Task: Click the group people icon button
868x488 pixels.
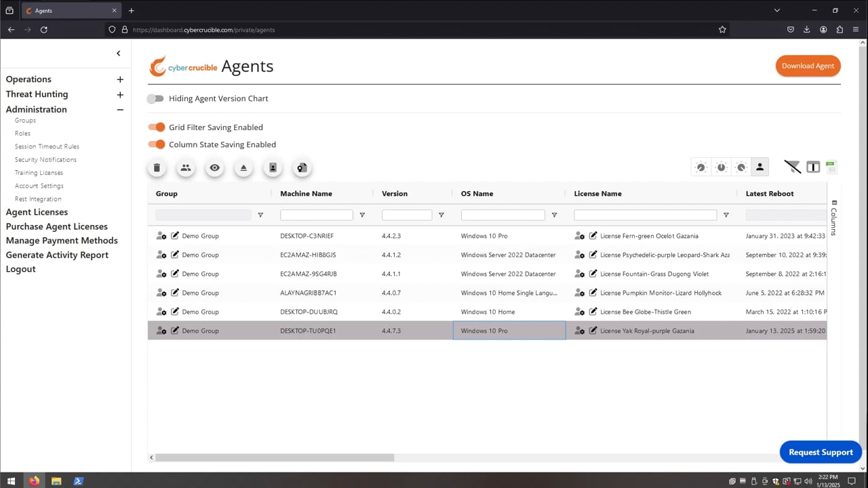Action: pyautogui.click(x=186, y=168)
